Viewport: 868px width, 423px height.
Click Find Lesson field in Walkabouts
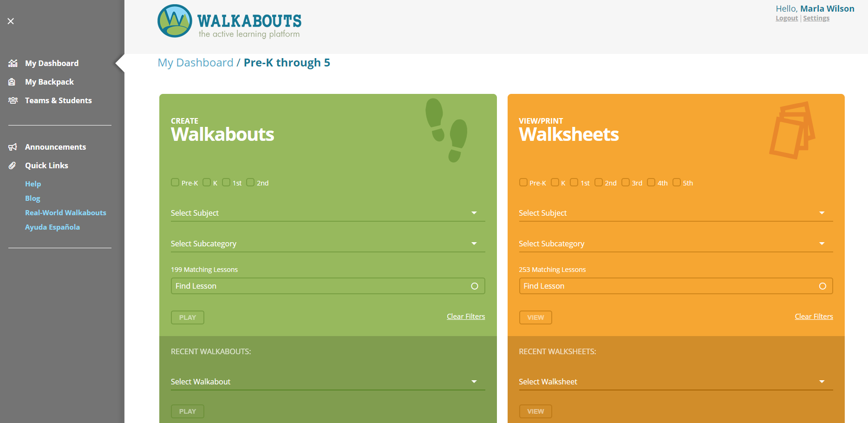point(328,286)
